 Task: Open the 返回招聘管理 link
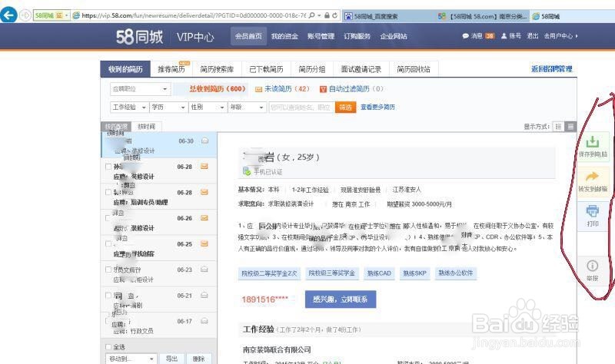[x=551, y=69]
